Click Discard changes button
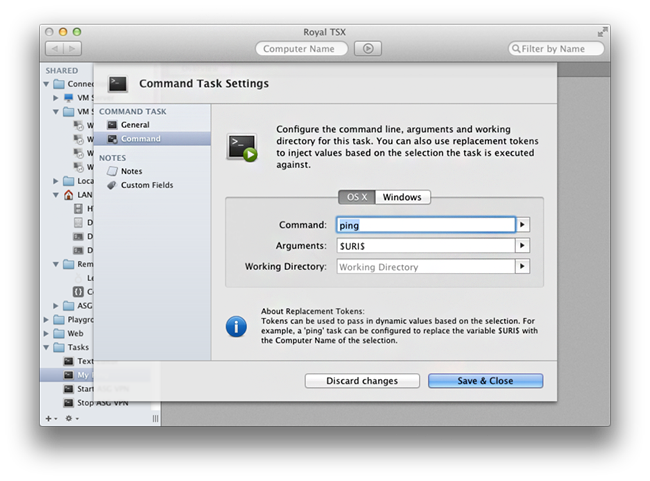650x481 pixels. tap(362, 381)
